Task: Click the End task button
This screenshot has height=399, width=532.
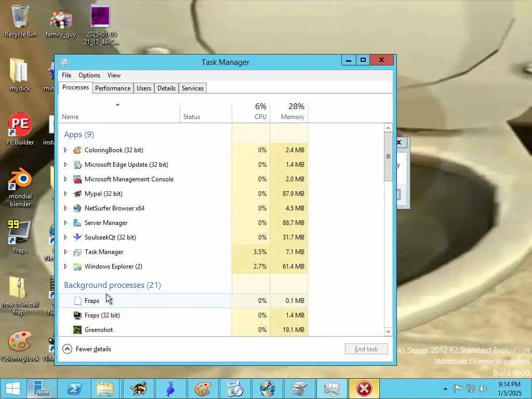Action: coord(366,349)
